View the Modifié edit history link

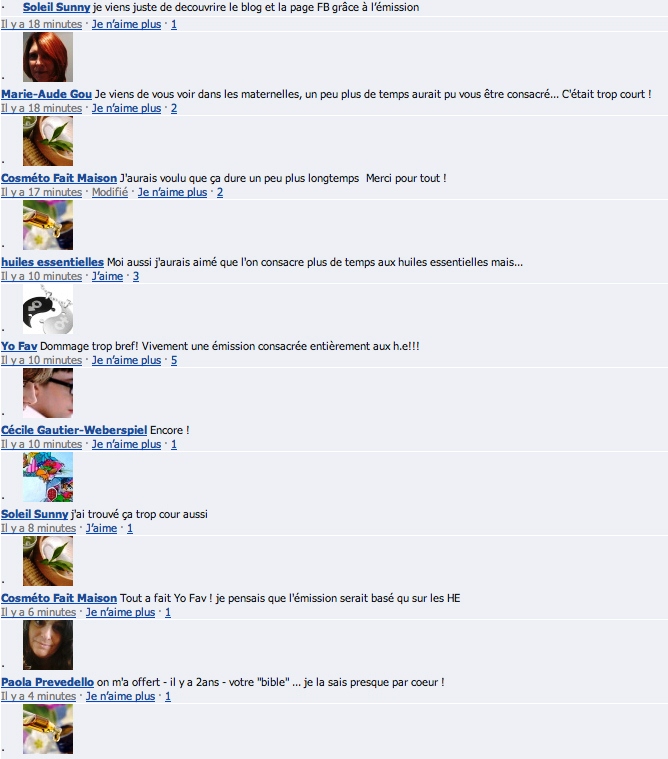click(110, 192)
